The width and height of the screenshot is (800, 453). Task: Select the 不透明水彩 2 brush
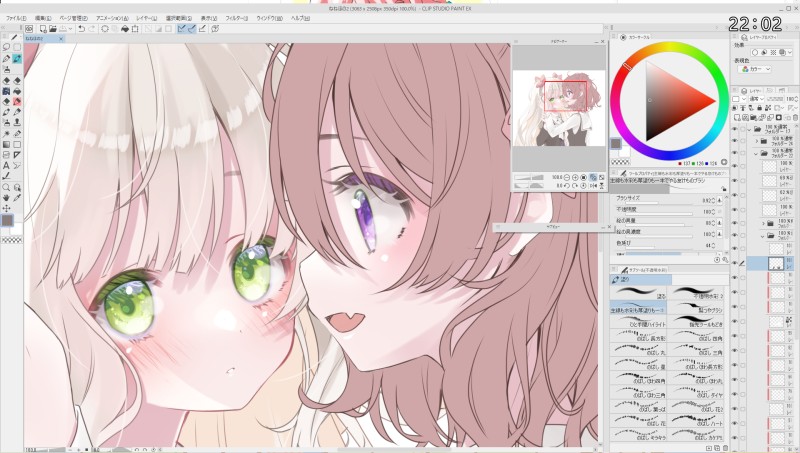[697, 293]
